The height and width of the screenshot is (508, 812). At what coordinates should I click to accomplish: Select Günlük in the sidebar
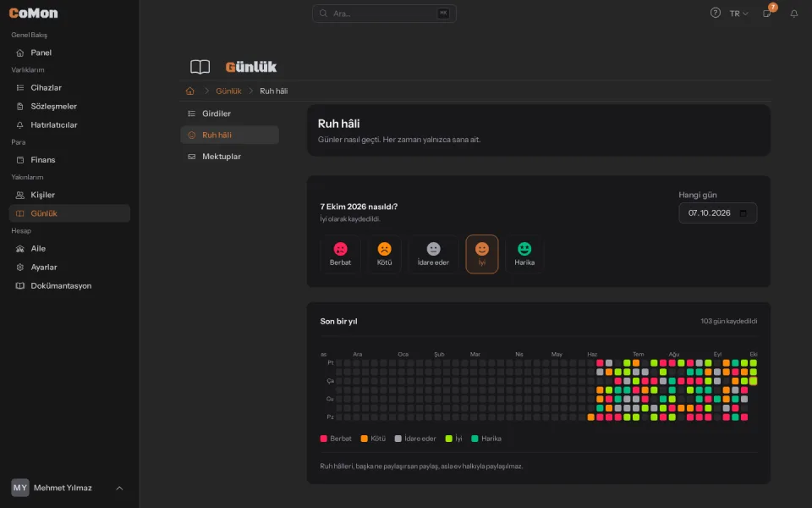coord(69,213)
